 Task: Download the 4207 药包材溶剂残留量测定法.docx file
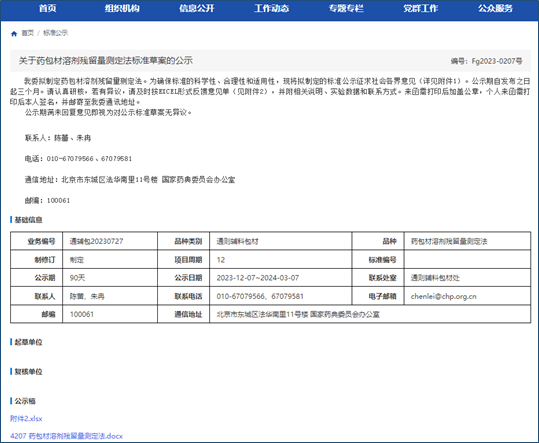click(x=66, y=436)
